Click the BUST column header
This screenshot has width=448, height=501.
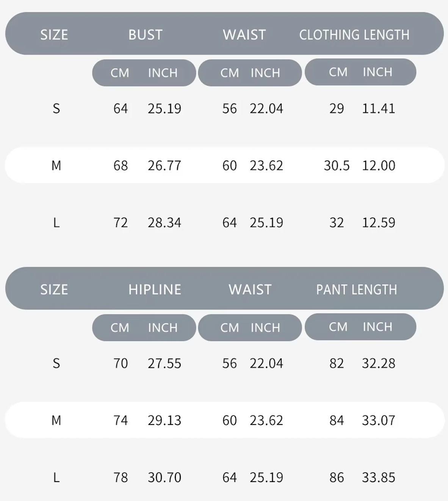[145, 35]
